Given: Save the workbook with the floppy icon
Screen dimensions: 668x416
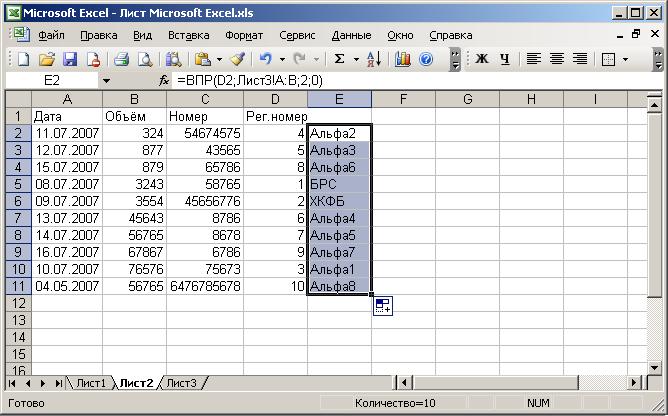Looking at the screenshot, I should click(x=70, y=59).
